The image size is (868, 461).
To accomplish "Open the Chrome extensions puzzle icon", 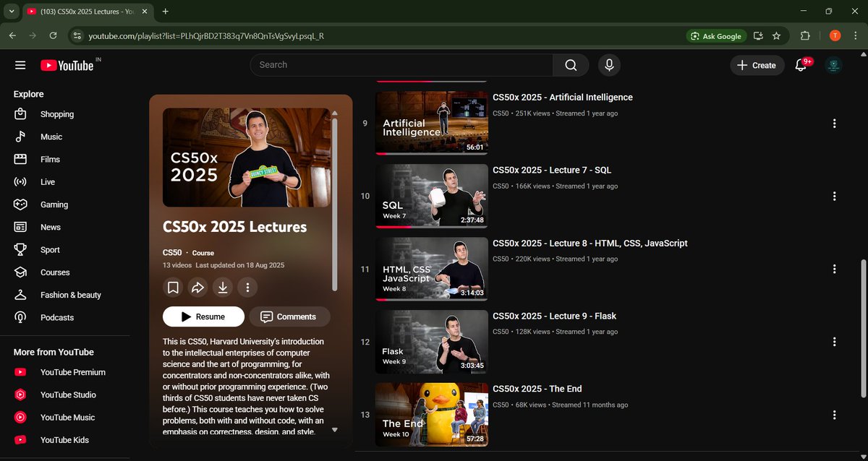I will tap(805, 36).
